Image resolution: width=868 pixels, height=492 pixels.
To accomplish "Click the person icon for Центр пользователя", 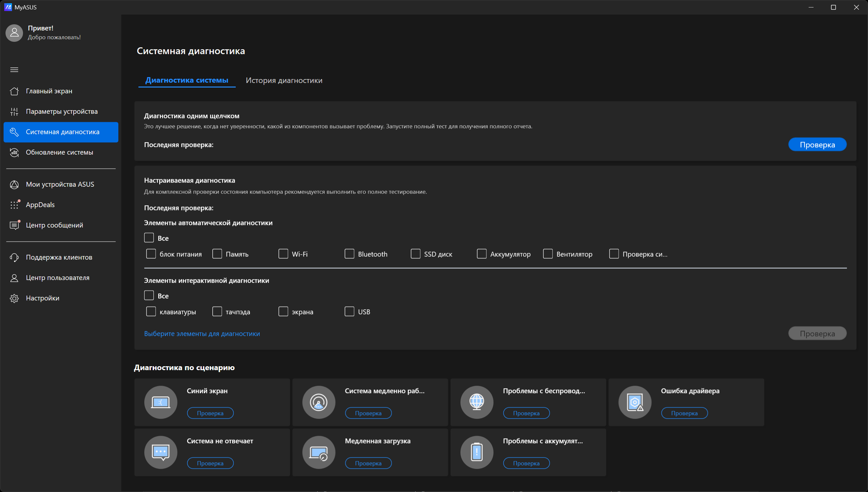I will 14,278.
